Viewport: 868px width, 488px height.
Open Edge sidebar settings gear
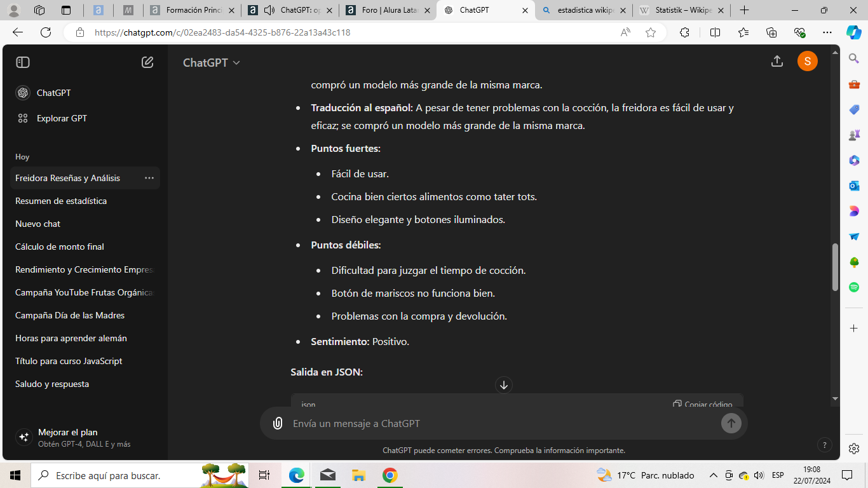click(x=854, y=449)
